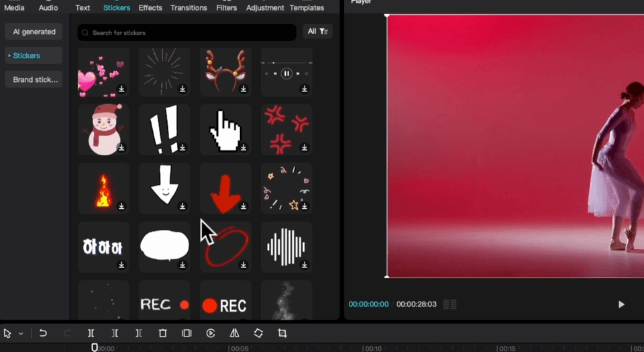Download the red down arrow sticker
This screenshot has height=352, width=644.
point(244,206)
